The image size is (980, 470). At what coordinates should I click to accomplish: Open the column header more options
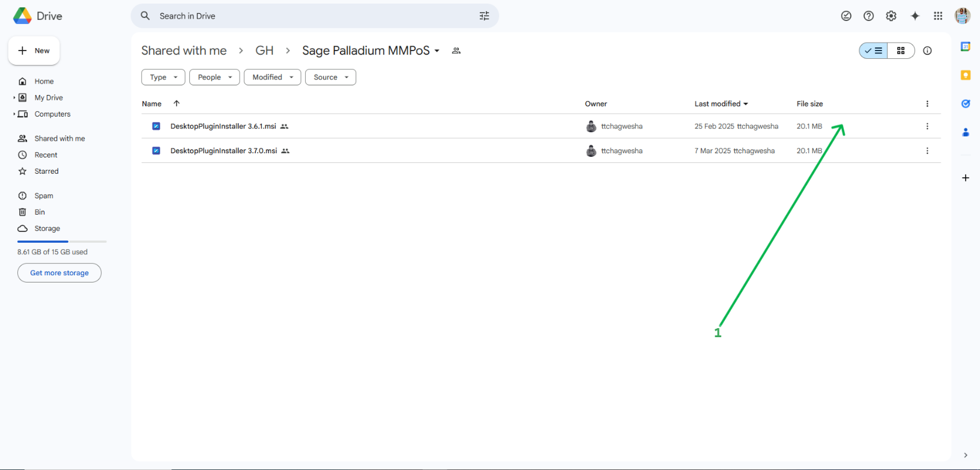(x=927, y=104)
